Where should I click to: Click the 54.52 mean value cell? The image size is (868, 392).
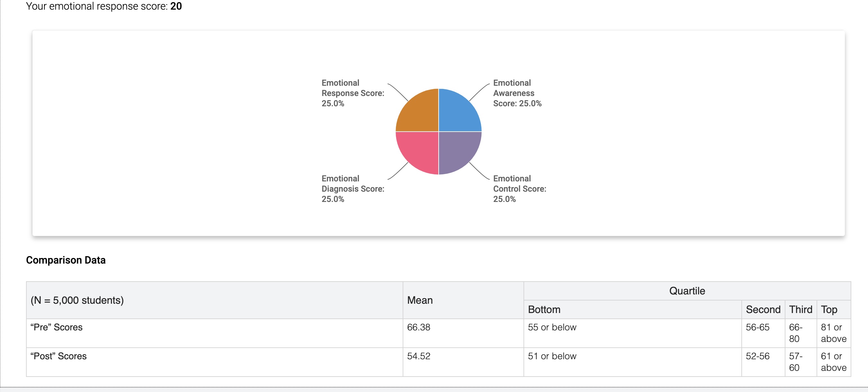pos(418,356)
